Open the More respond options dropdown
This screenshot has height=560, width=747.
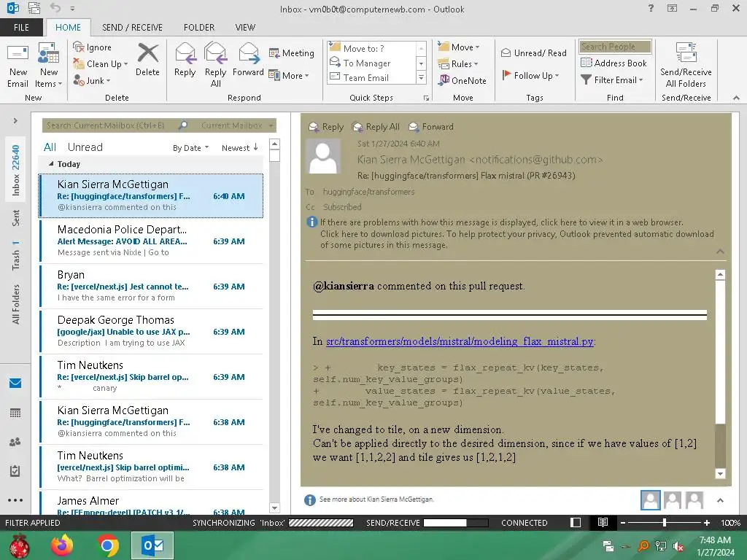[x=289, y=75]
